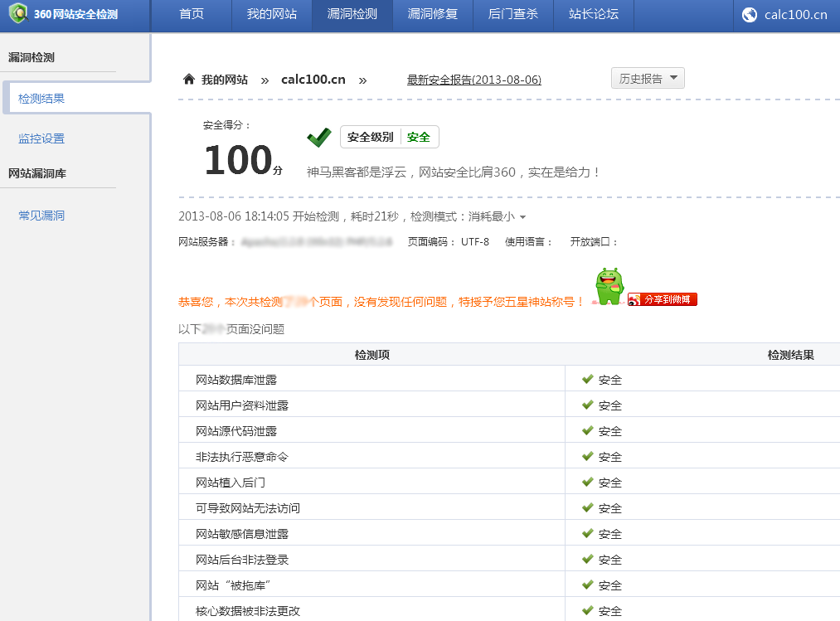Click the checkmark in 网站敏感信息泄露 row

tap(588, 533)
